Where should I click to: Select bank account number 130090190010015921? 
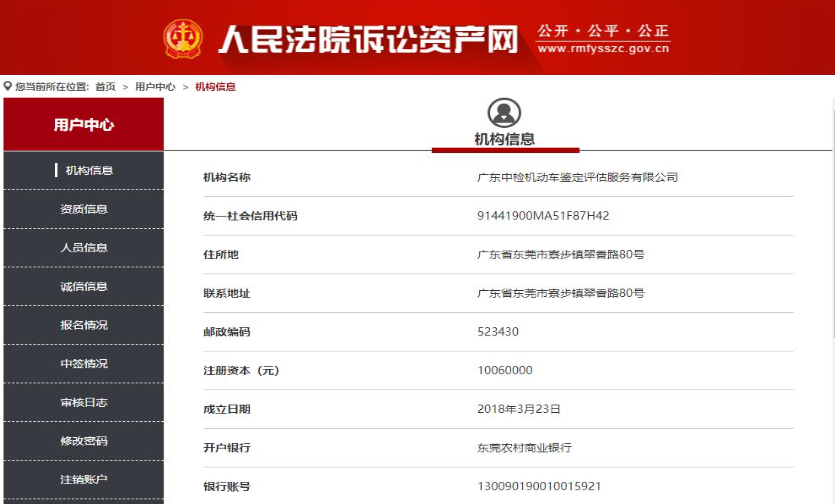point(539,486)
